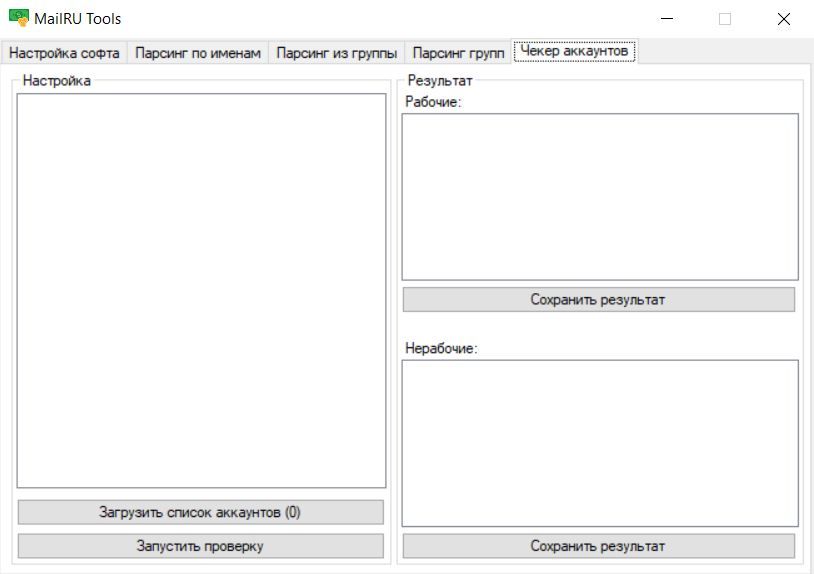Go to the Парсинг групп tab
This screenshot has width=814, height=574.
[x=458, y=53]
